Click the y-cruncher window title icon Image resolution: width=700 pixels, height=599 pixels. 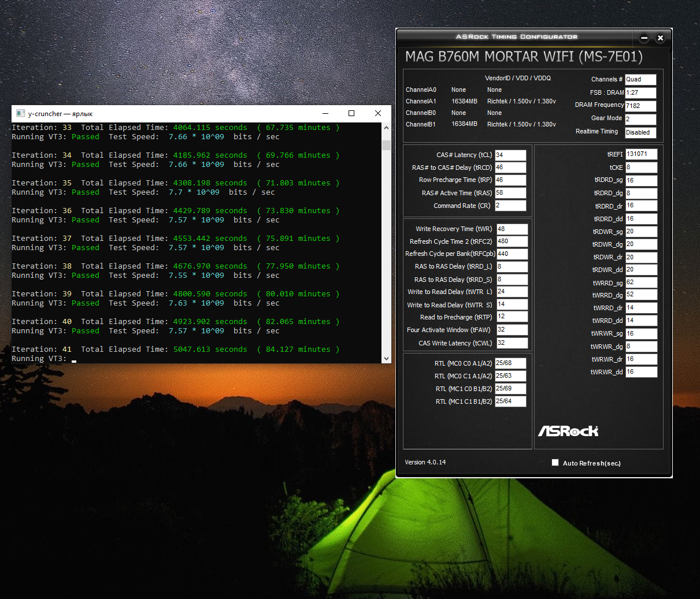(x=20, y=113)
